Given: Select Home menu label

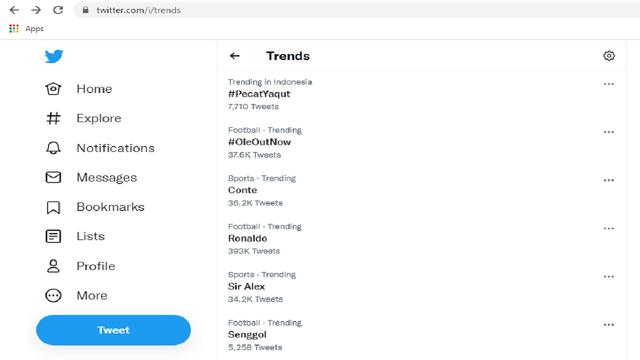Looking at the screenshot, I should [94, 89].
